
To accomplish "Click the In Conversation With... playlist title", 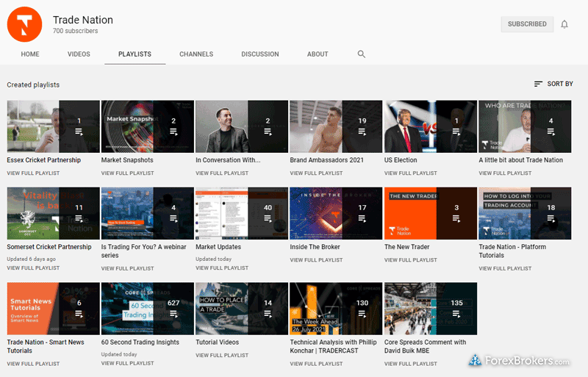I will point(228,160).
